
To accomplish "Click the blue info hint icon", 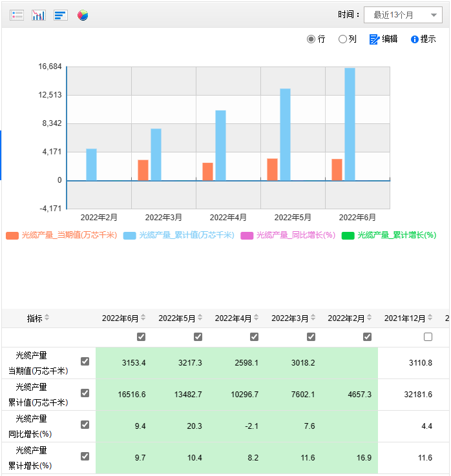I will 415,39.
